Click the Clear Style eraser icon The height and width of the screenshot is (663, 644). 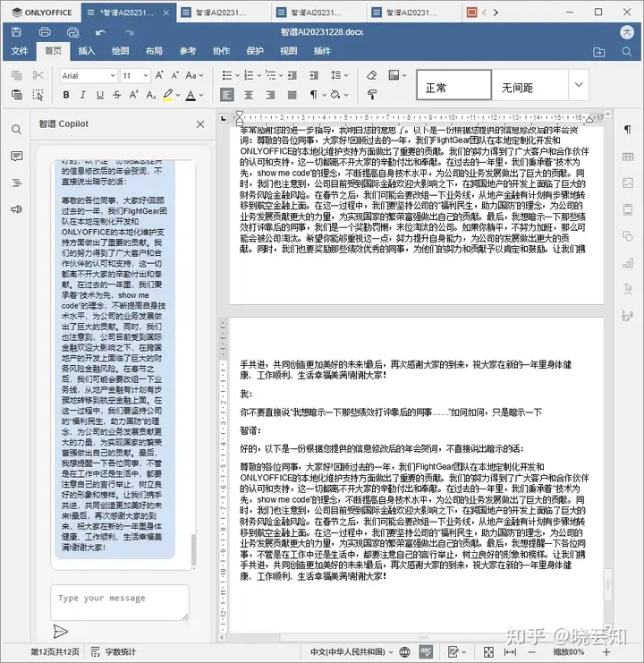[371, 75]
